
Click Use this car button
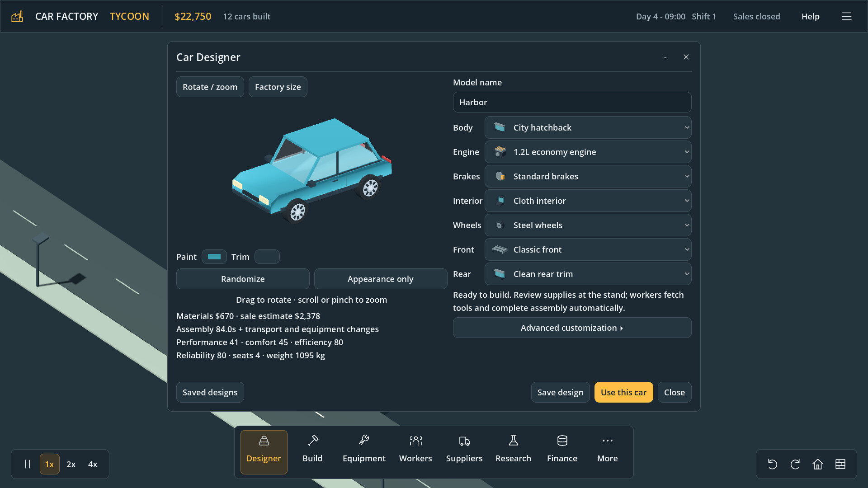[x=623, y=392]
